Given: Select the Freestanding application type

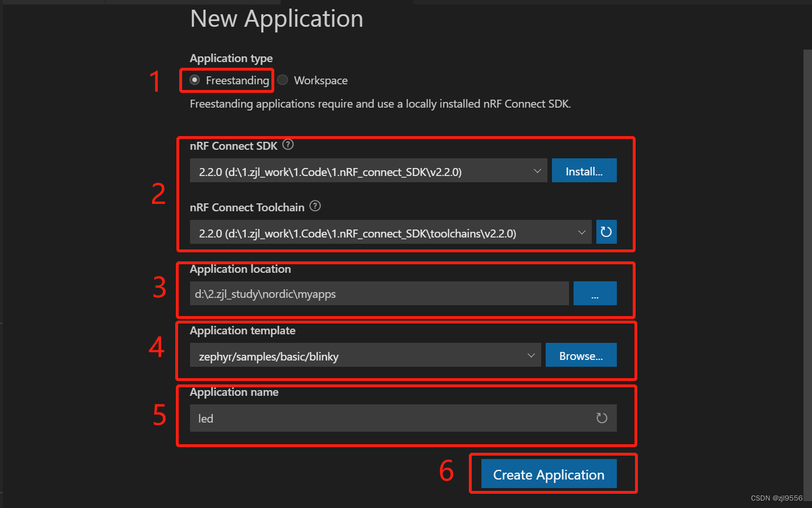Looking at the screenshot, I should tap(195, 80).
